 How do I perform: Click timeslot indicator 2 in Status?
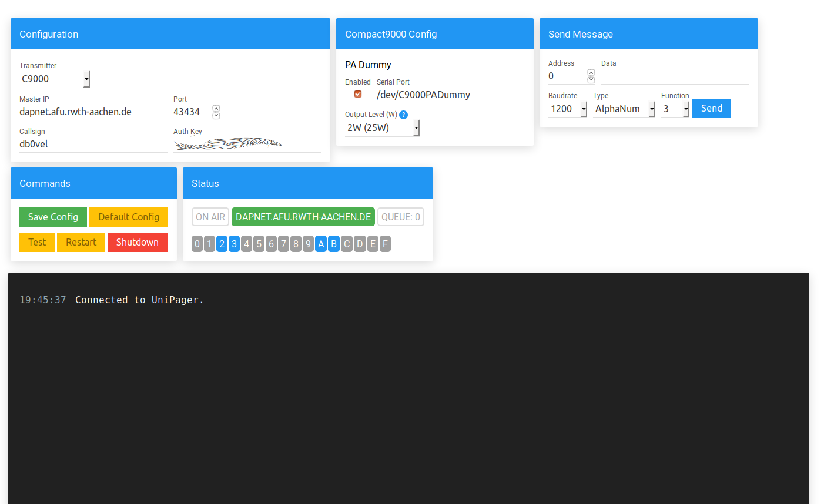222,244
